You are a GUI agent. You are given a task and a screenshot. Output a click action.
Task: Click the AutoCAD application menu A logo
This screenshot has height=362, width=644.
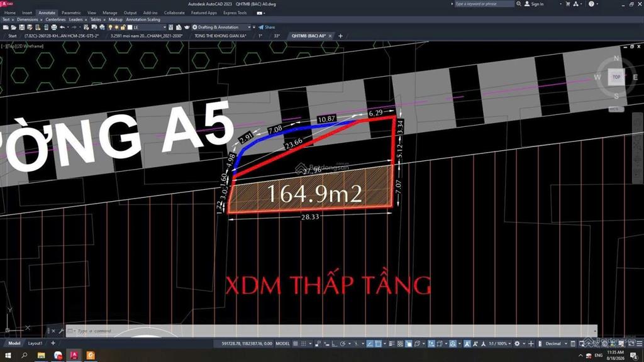tap(6, 4)
